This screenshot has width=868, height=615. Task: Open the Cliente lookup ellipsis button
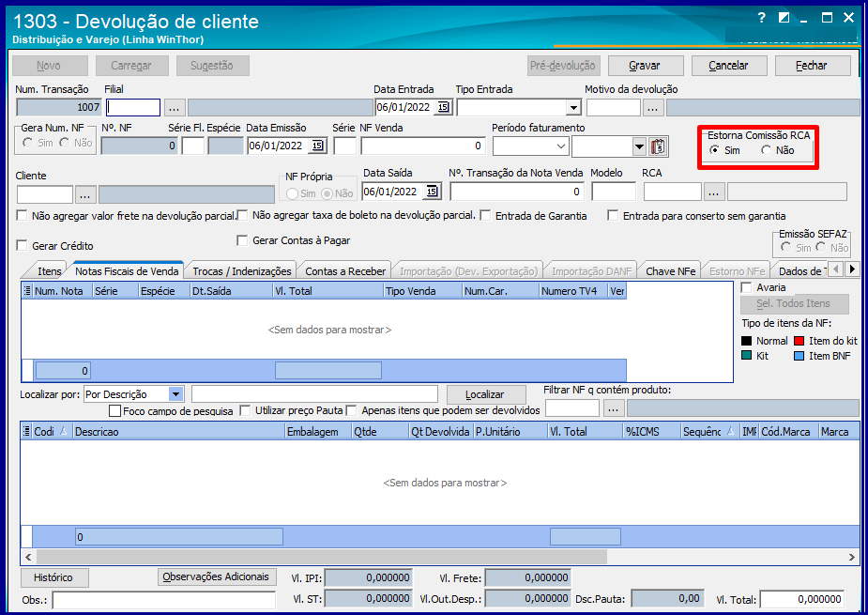pyautogui.click(x=84, y=195)
